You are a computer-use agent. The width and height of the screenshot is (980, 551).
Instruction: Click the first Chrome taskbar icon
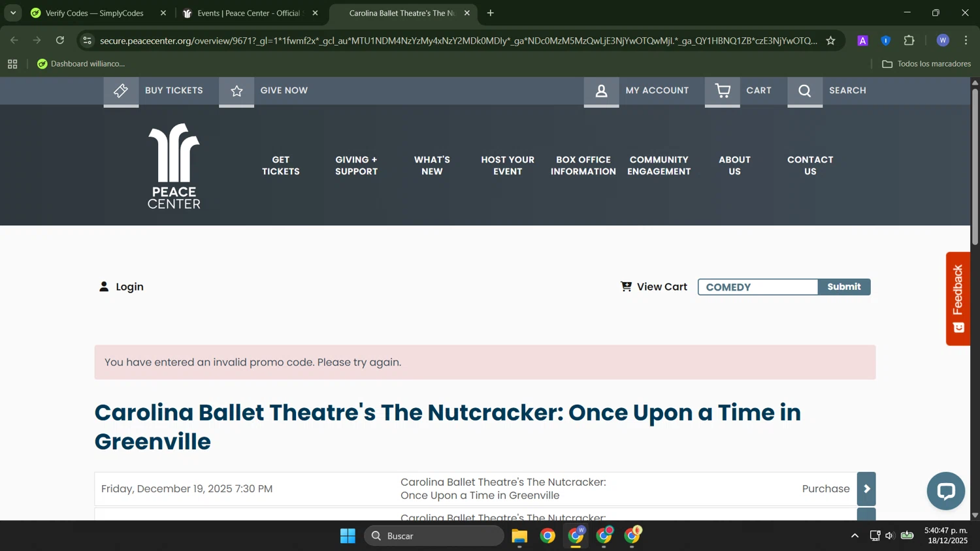pyautogui.click(x=547, y=536)
